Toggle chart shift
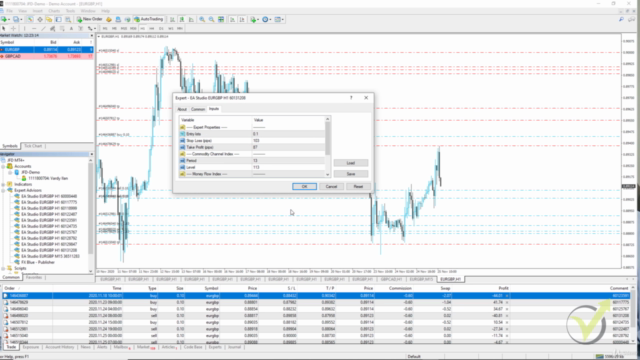This screenshot has width=640, height=360. [x=242, y=19]
